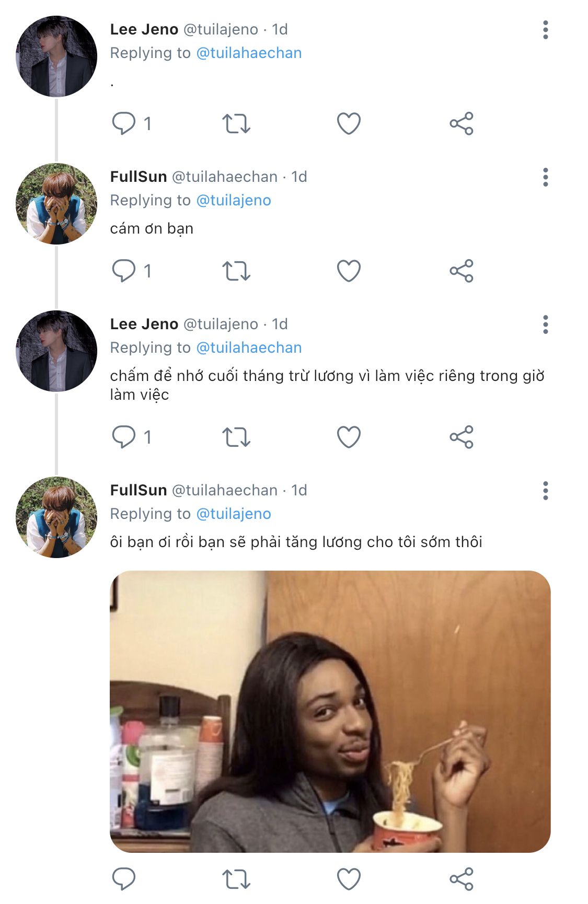Like Lee Jeno's first dot tweet
This screenshot has height=904, width=588.
349,124
